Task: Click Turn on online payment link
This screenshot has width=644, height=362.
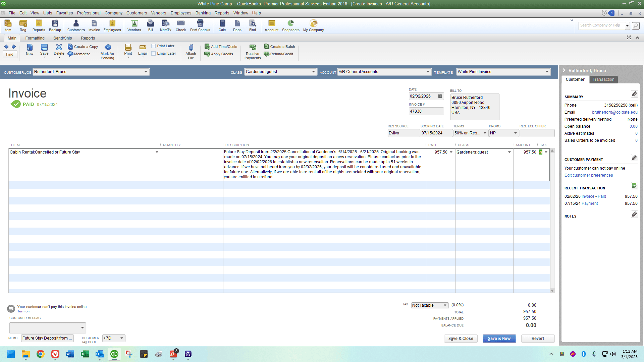Action: click(x=23, y=311)
